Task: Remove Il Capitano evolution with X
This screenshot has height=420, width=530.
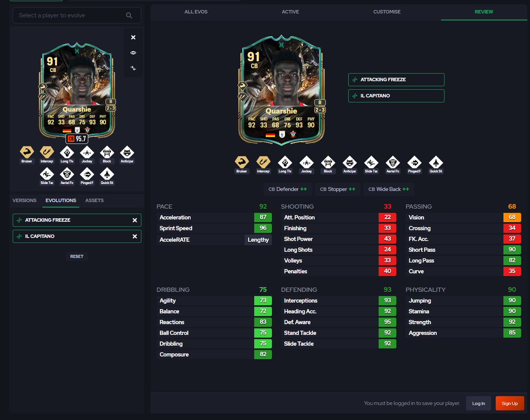Action: pyautogui.click(x=134, y=236)
